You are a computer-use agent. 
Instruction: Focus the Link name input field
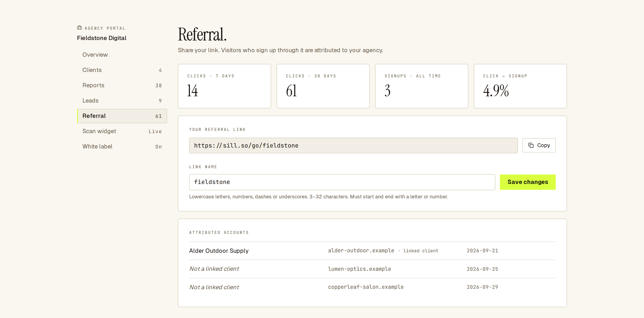pyautogui.click(x=342, y=182)
